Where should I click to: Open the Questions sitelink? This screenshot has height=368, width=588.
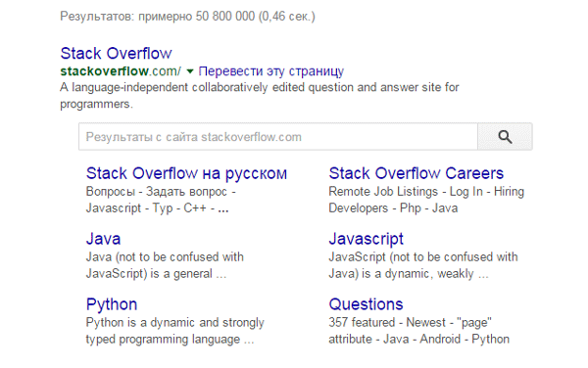coord(366,304)
